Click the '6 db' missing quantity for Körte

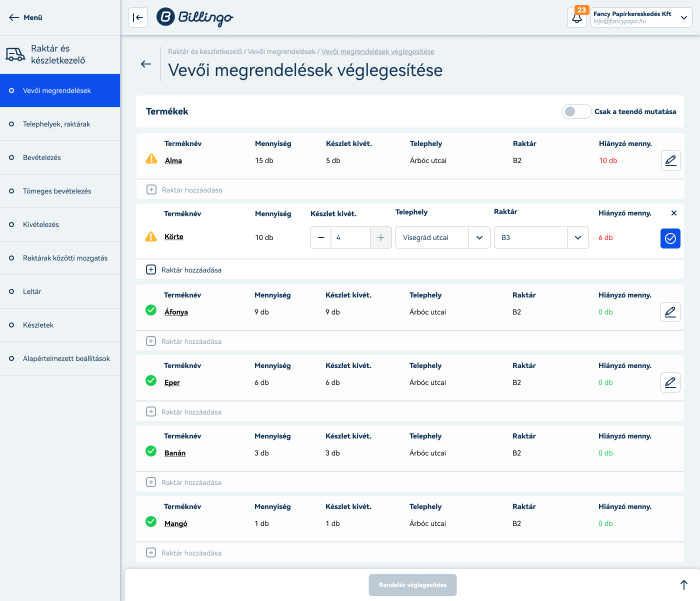click(605, 237)
